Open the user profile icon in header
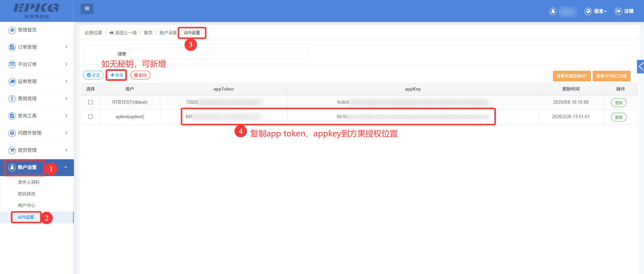This screenshot has width=644, height=274. click(553, 11)
